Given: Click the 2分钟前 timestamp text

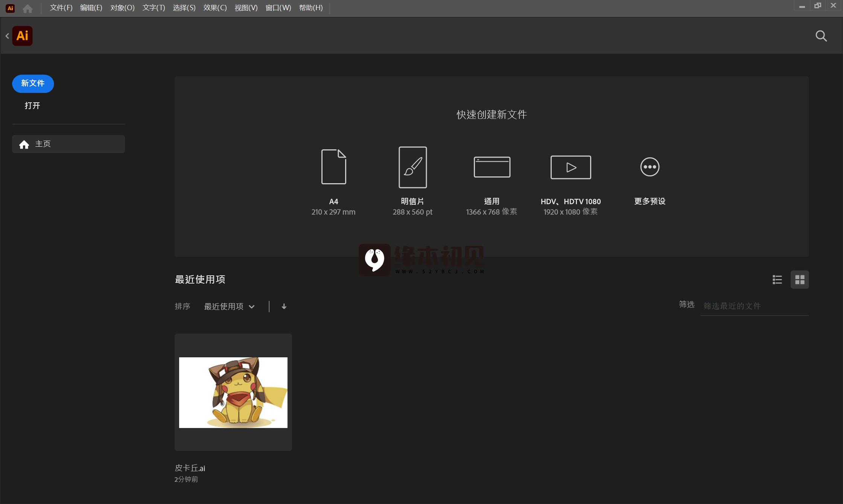Looking at the screenshot, I should (186, 480).
